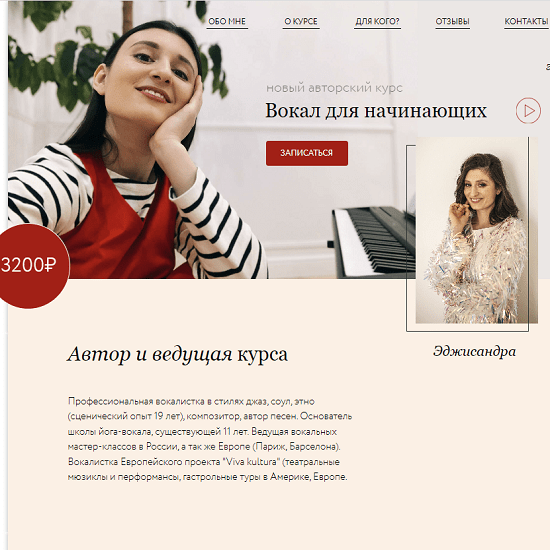Select the ДЛЯ КОГО? navigation link
This screenshot has height=550, width=550.
point(377,22)
